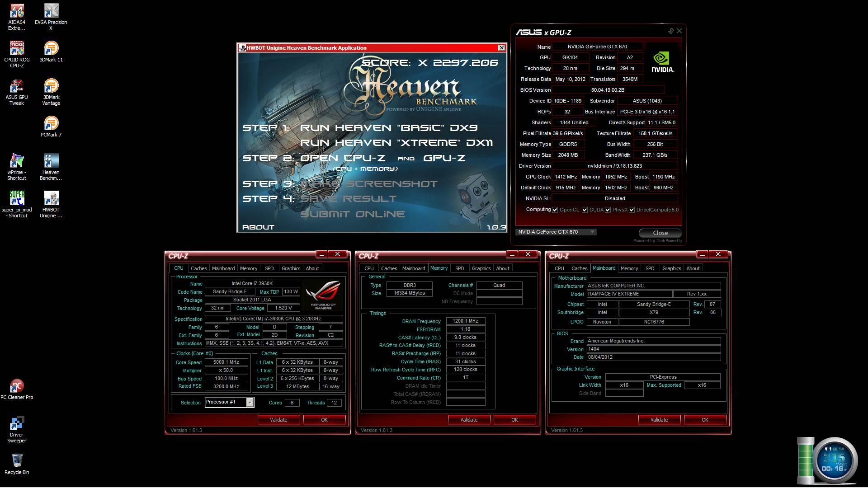Open the GPU selector dropdown in GPU-Z
868x488 pixels.
coord(556,232)
